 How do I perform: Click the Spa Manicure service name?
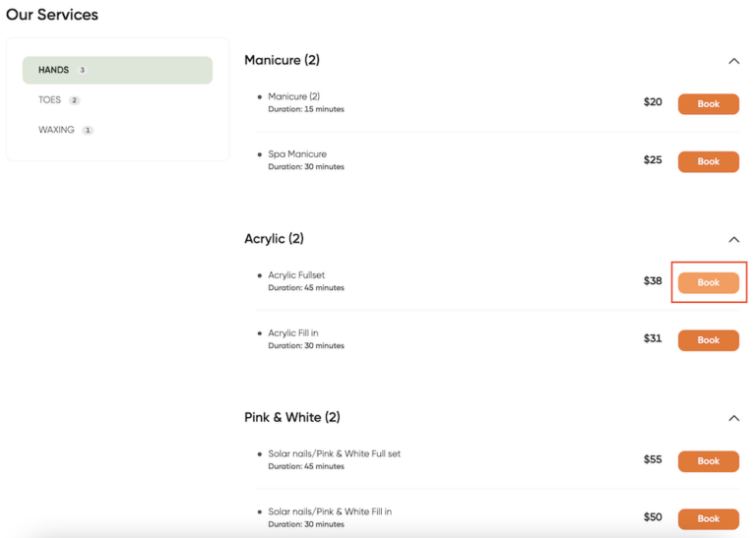pos(297,154)
